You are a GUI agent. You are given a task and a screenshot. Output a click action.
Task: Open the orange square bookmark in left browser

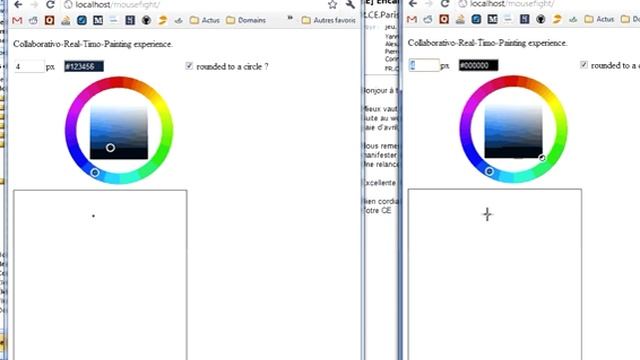pyautogui.click(x=49, y=20)
